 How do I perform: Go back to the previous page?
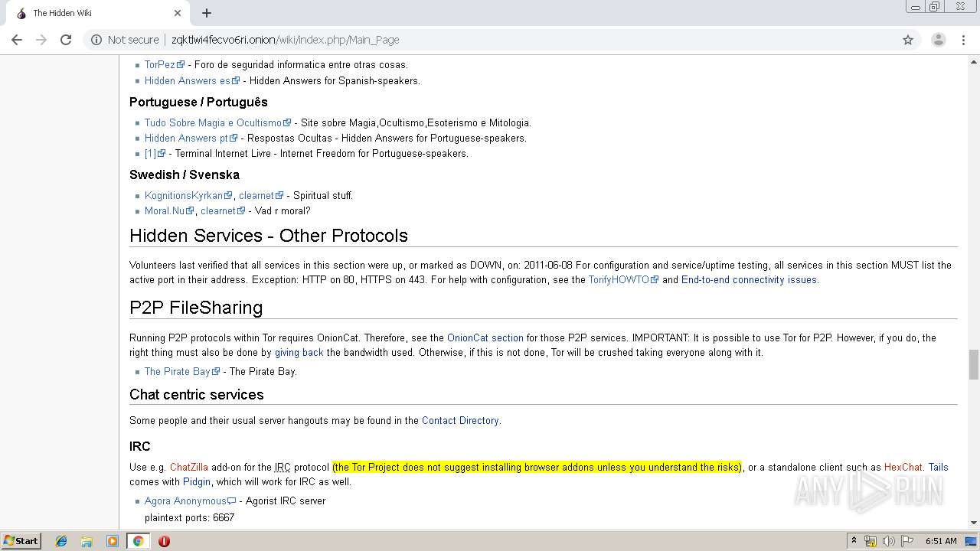click(18, 40)
